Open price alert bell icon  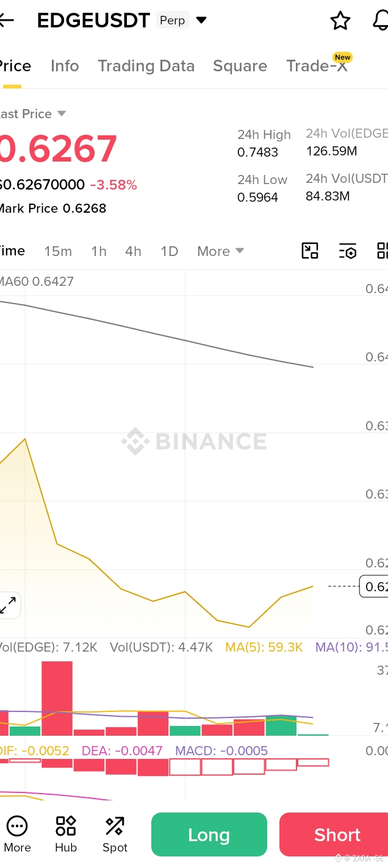point(381,21)
